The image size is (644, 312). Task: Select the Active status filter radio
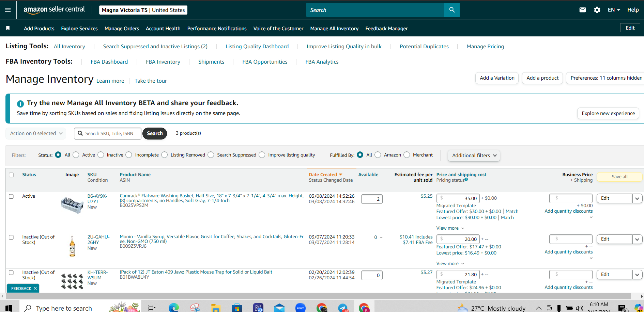tap(76, 155)
